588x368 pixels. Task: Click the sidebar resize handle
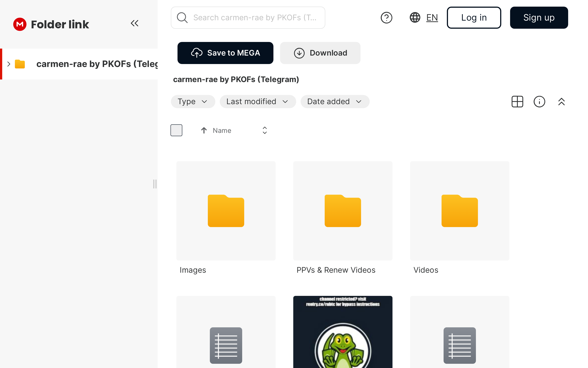click(155, 184)
